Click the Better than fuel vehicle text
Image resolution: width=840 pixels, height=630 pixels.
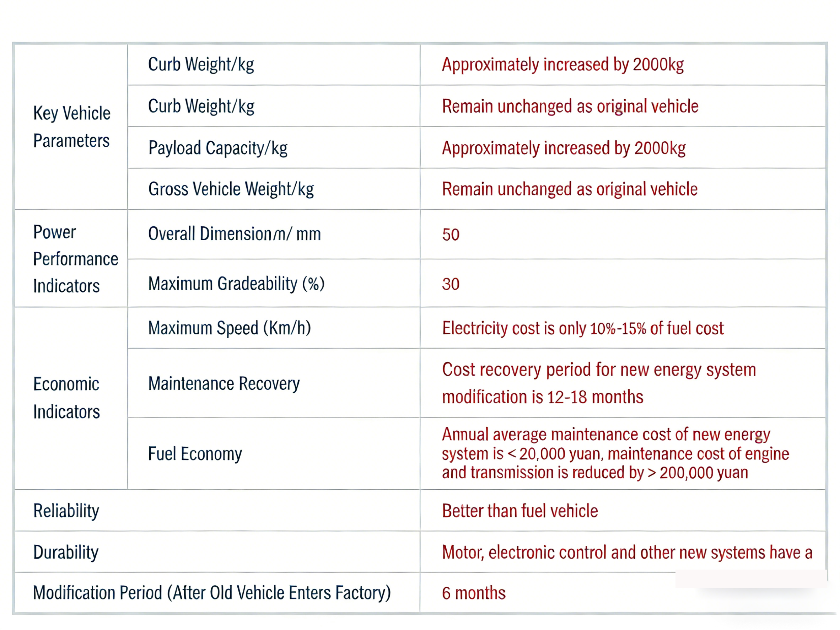click(x=520, y=511)
